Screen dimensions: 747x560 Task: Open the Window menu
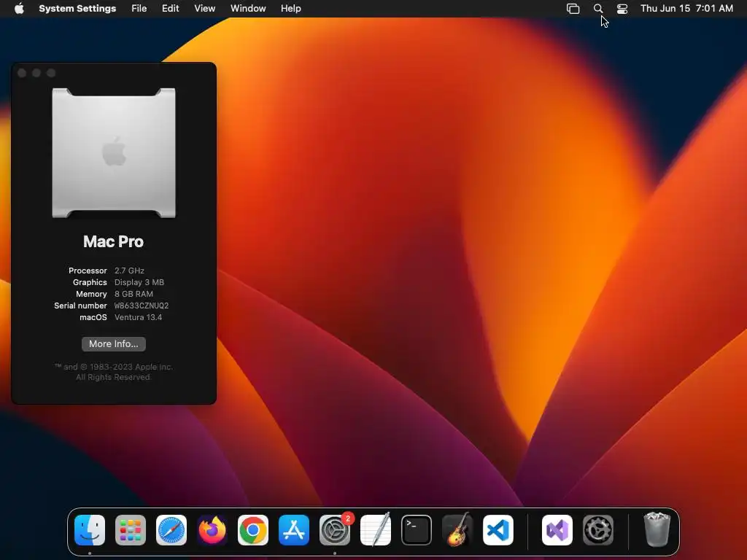click(x=248, y=8)
